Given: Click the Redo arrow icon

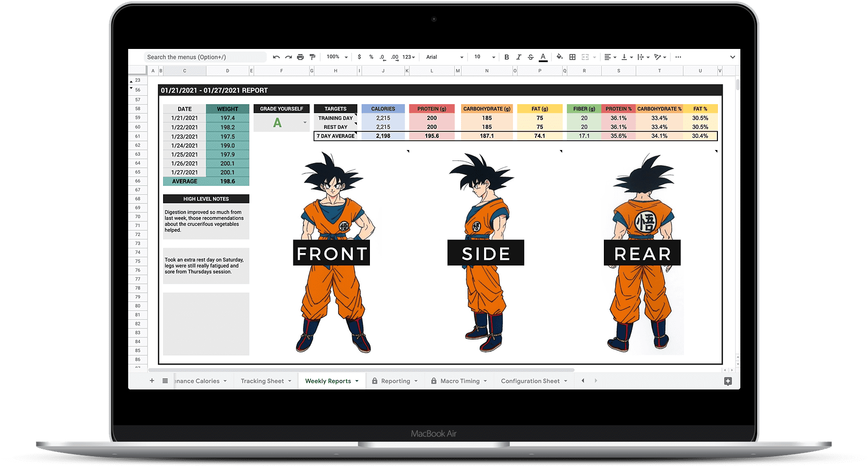Looking at the screenshot, I should click(288, 57).
